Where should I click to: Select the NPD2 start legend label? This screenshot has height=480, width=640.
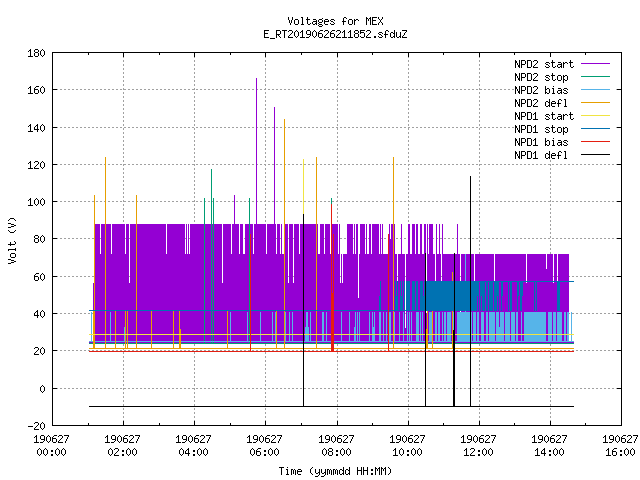tap(544, 64)
